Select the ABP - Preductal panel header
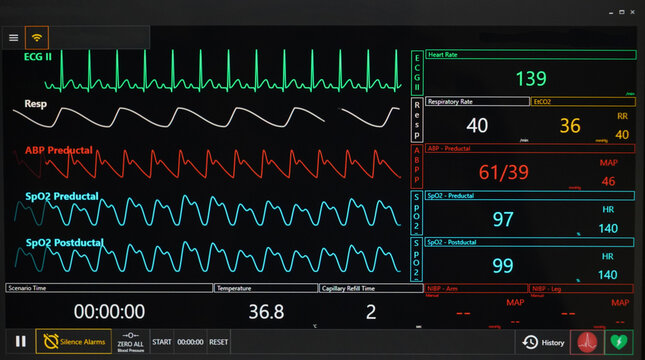The height and width of the screenshot is (360, 645). pyautogui.click(x=530, y=149)
